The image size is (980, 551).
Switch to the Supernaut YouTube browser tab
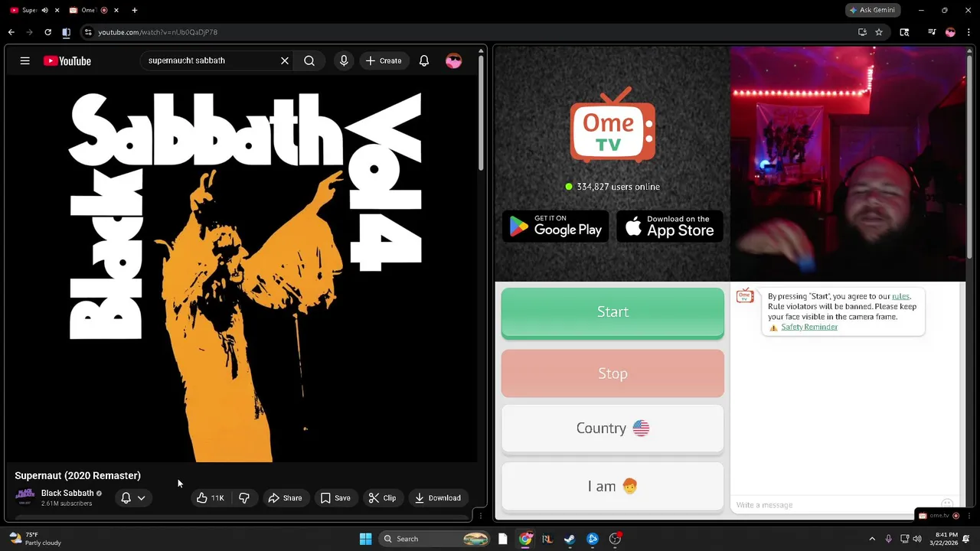click(29, 10)
